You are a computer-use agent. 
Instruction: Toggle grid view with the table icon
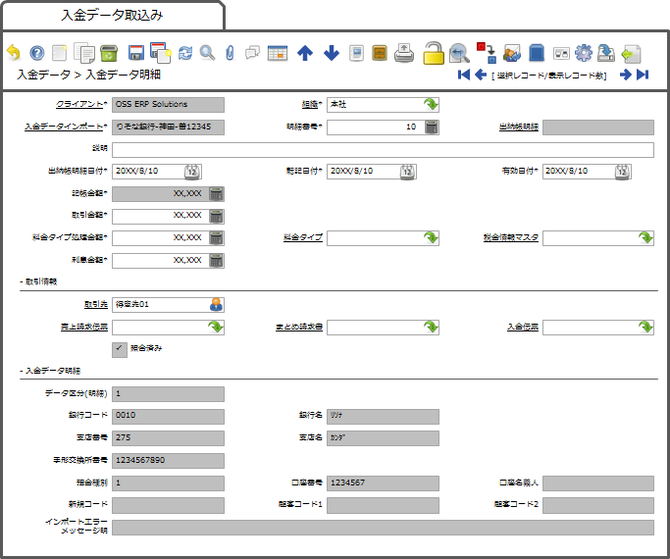277,53
